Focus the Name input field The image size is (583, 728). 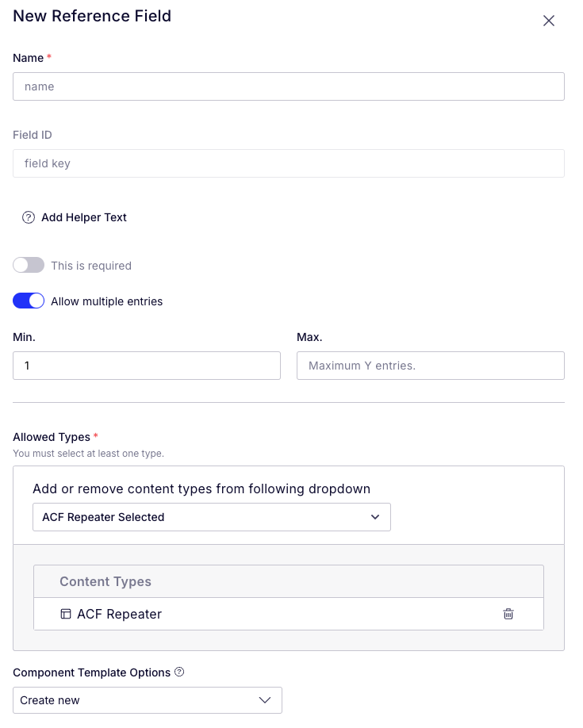pos(289,86)
